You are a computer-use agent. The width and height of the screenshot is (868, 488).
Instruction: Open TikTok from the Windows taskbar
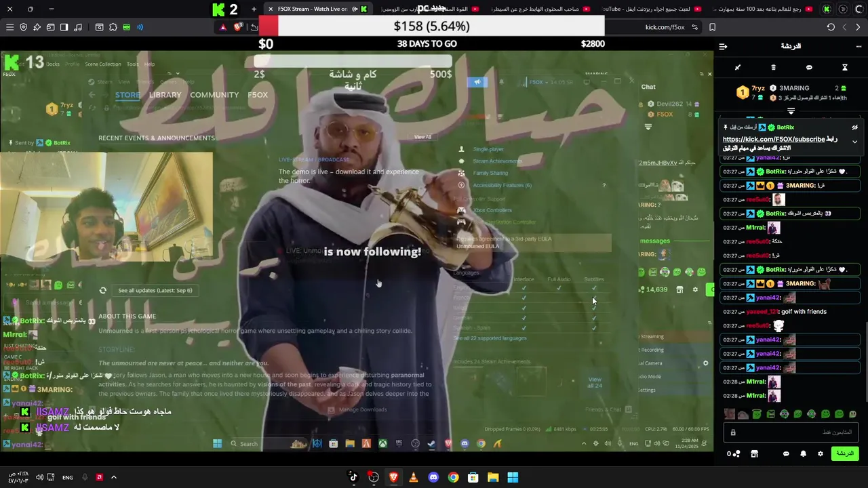point(353,477)
